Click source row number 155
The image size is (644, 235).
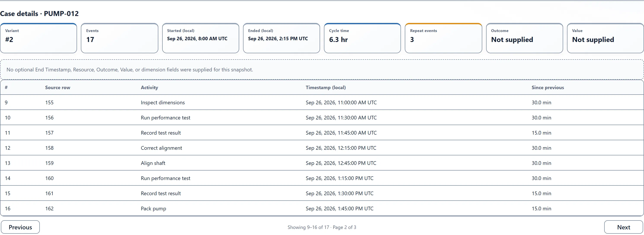pyautogui.click(x=50, y=103)
